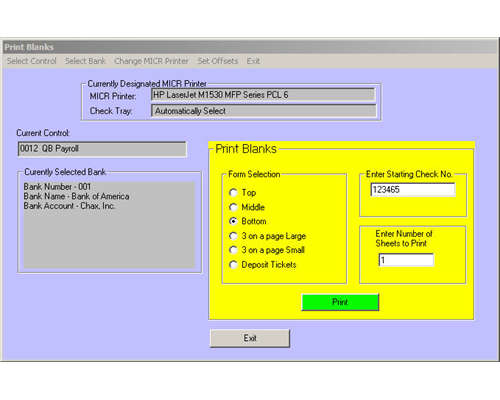Click the MICR Printer: label
The width and height of the screenshot is (500, 400).
coord(113,96)
